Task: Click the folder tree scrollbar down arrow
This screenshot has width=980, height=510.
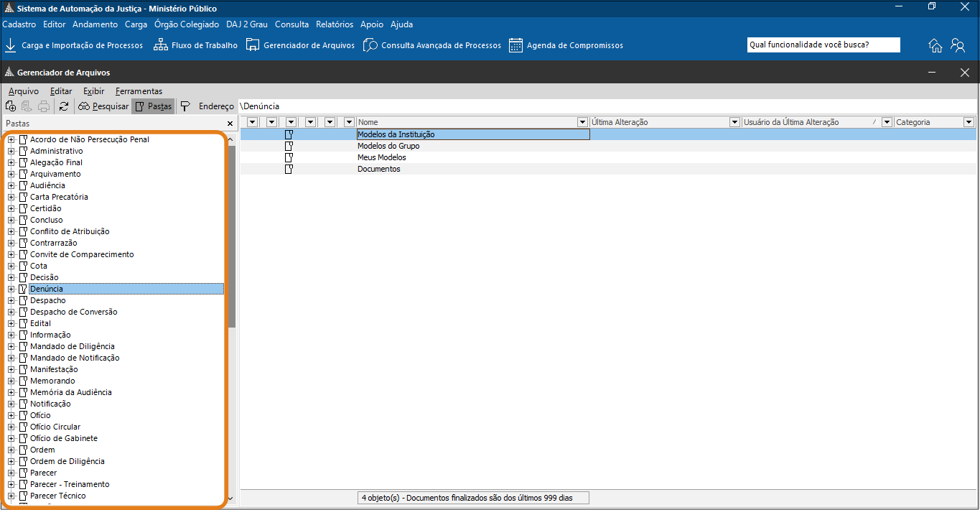Action: click(230, 498)
